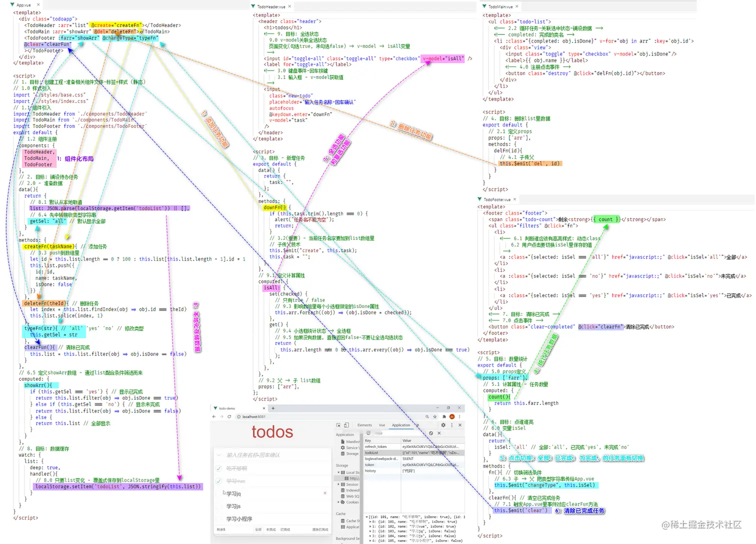756x544 pixels.
Task: Switch to the TodoHeader.vue editor tab
Action: (x=271, y=6)
